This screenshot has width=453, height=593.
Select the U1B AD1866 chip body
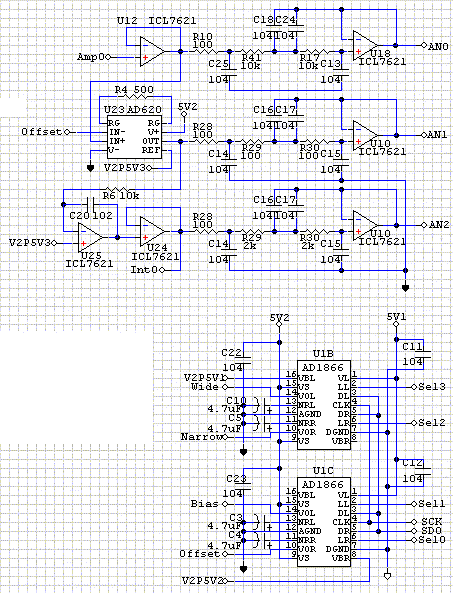click(324, 405)
